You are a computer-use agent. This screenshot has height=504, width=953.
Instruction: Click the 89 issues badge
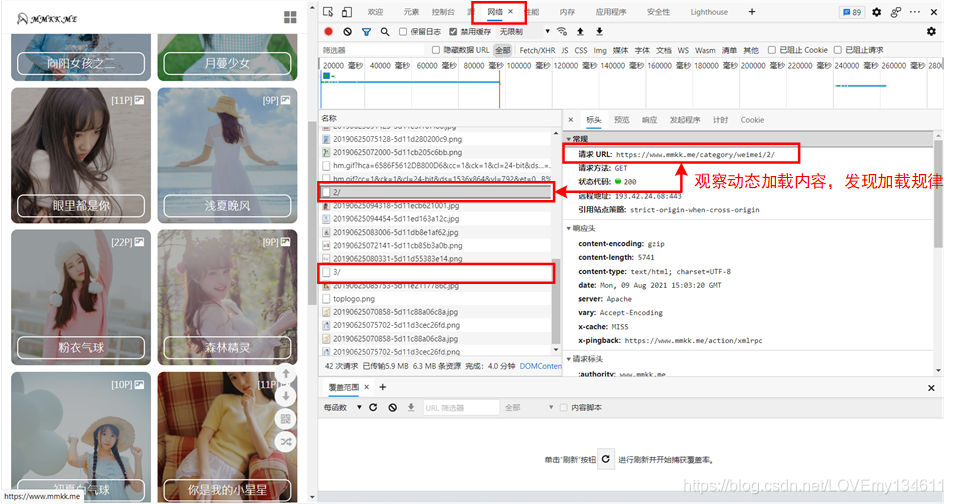click(852, 12)
